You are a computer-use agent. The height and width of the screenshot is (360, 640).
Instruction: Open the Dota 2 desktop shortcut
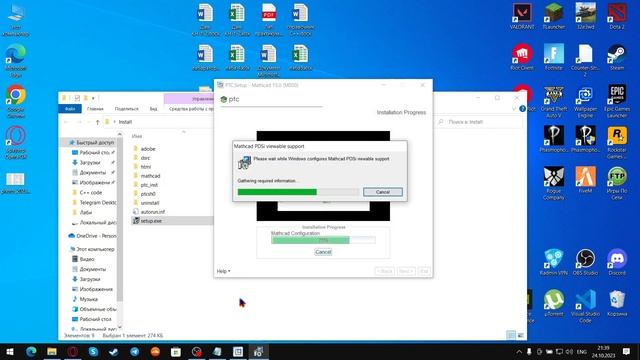[x=617, y=16]
